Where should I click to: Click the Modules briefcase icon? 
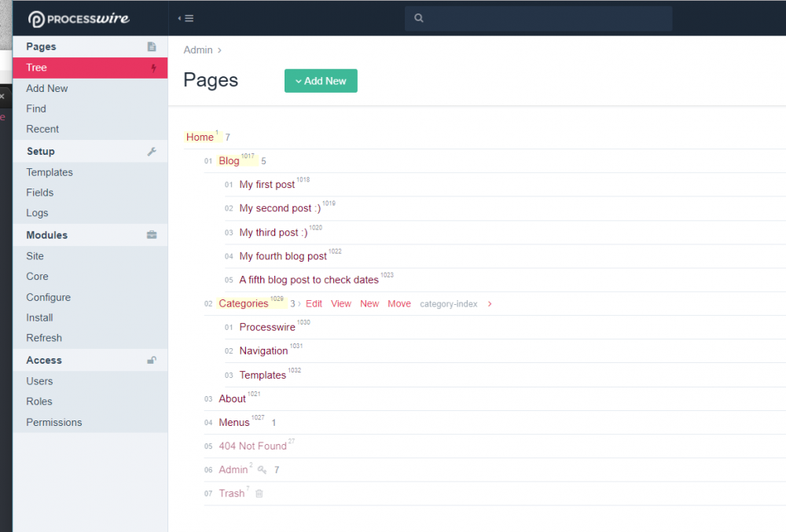point(152,235)
